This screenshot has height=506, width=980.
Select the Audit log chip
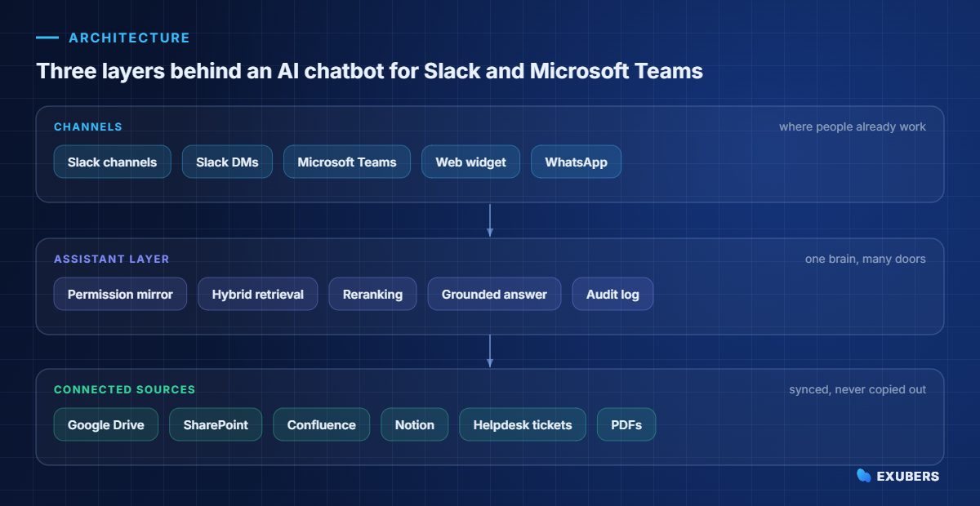(612, 294)
